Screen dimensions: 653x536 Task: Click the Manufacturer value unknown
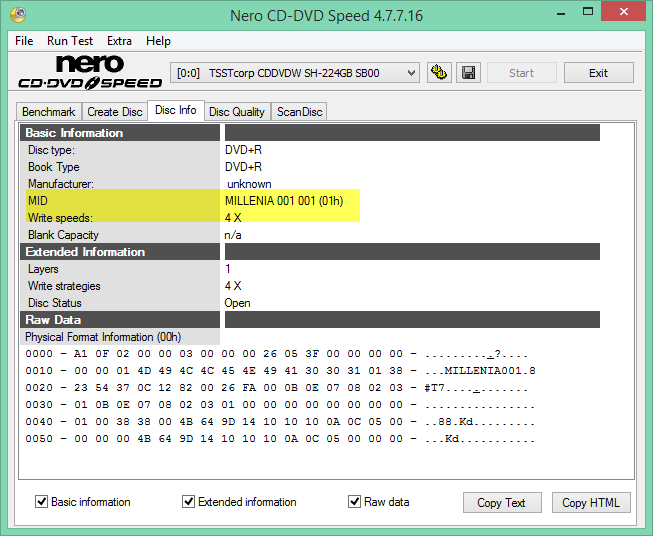pyautogui.click(x=249, y=184)
